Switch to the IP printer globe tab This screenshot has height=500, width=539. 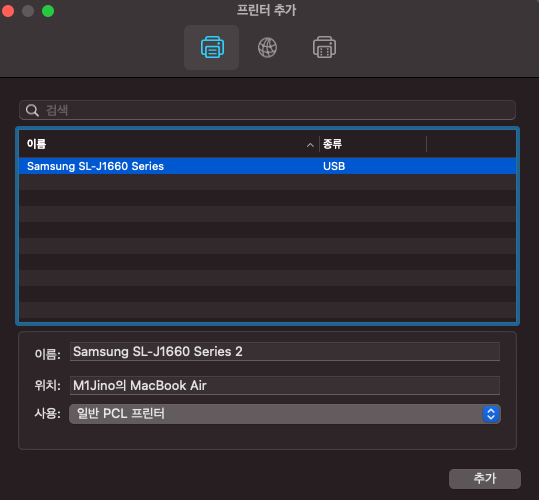(267, 47)
